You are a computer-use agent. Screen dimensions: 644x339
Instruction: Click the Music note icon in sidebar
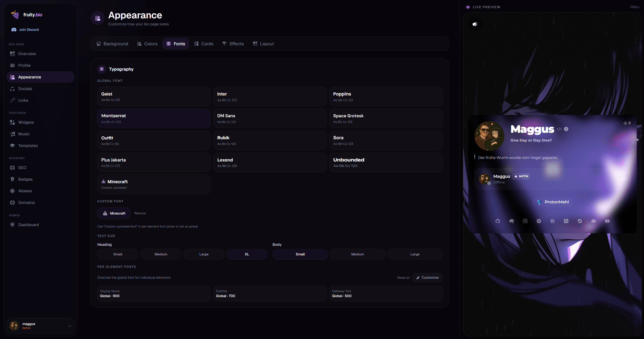pos(12,134)
